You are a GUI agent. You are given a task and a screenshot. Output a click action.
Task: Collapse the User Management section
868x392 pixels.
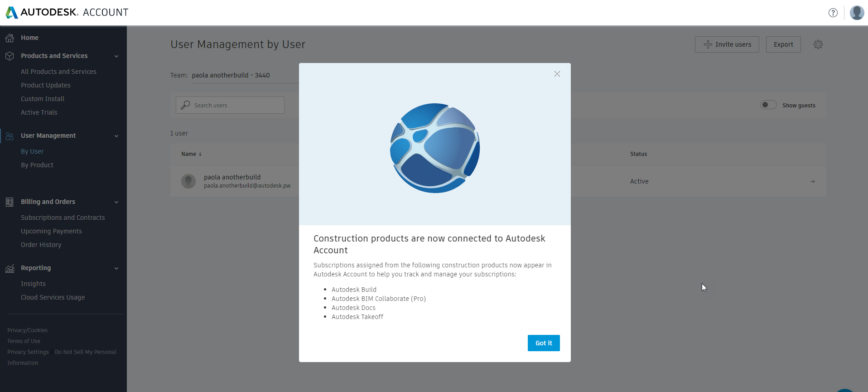coord(116,136)
